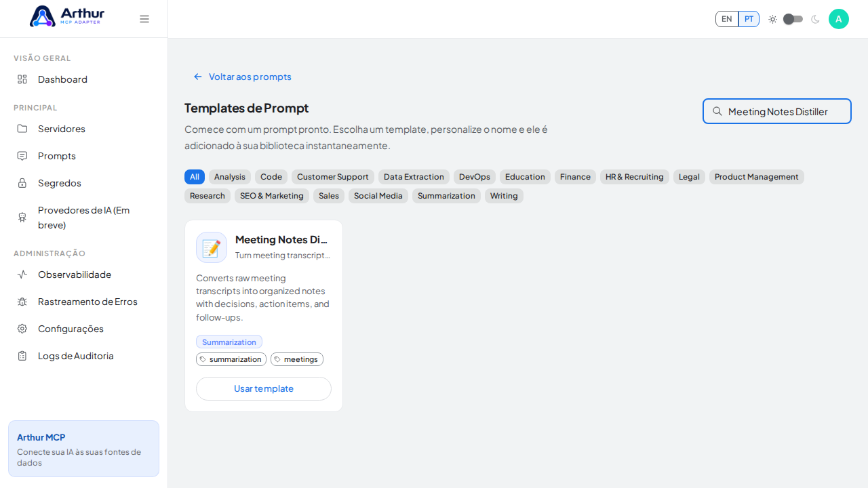Screen dimensions: 868x488
Task: Click the memo emoji on the template card
Action: coord(212,247)
